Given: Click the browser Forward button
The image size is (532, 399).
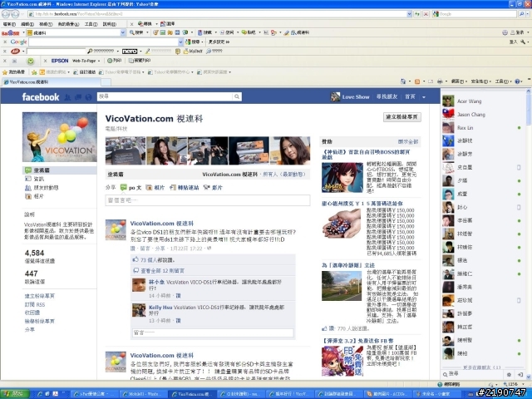Looking at the screenshot, I should (15, 14).
